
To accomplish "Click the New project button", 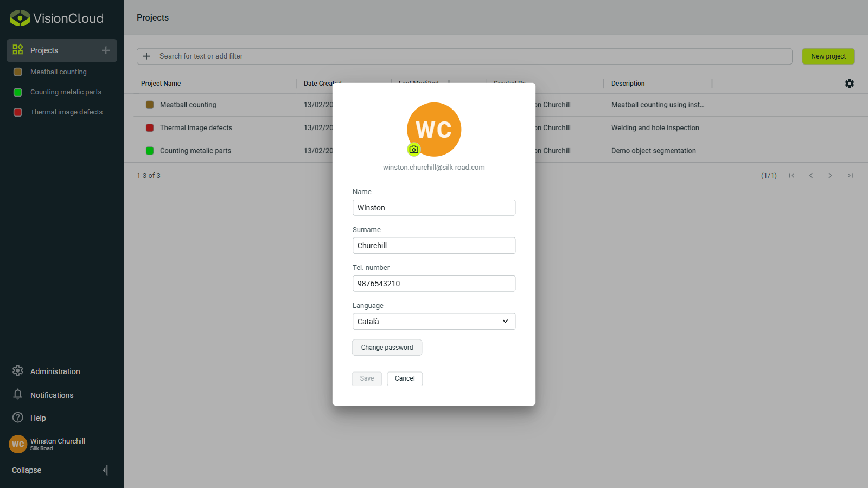I will click(828, 56).
